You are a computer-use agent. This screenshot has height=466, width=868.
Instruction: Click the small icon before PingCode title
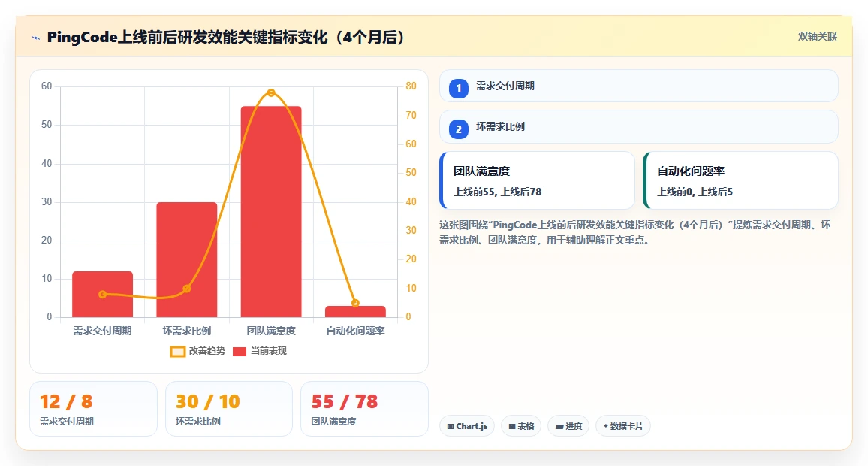(x=36, y=38)
